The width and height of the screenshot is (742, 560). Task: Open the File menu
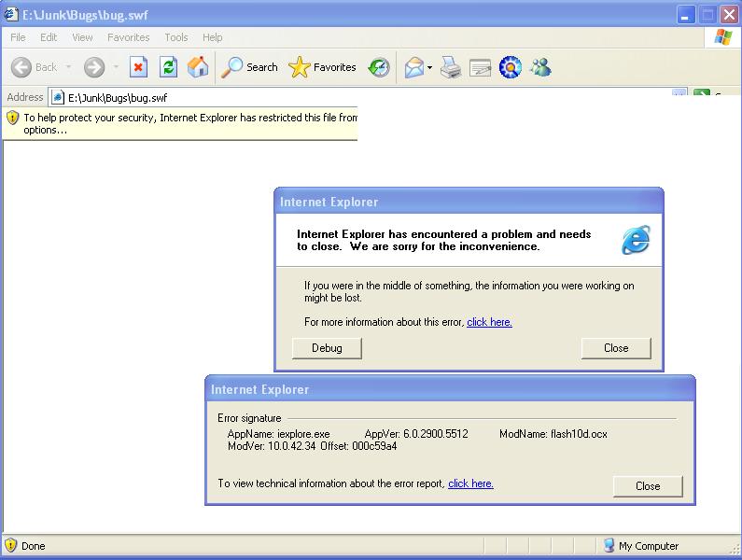click(x=18, y=37)
